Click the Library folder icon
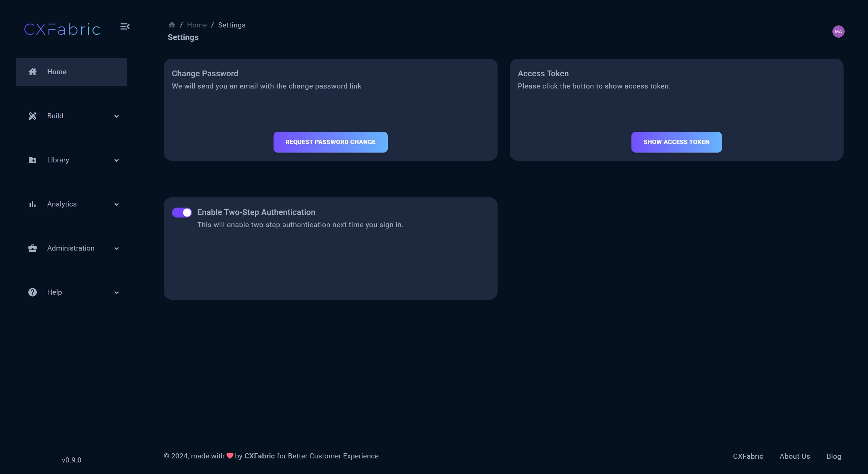Image resolution: width=868 pixels, height=474 pixels. (33, 160)
